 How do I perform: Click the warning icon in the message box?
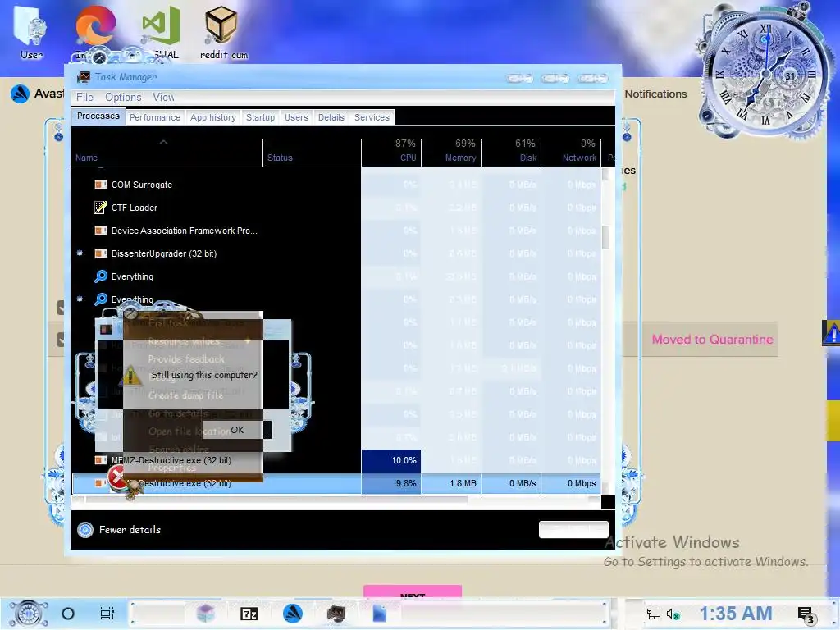(132, 377)
